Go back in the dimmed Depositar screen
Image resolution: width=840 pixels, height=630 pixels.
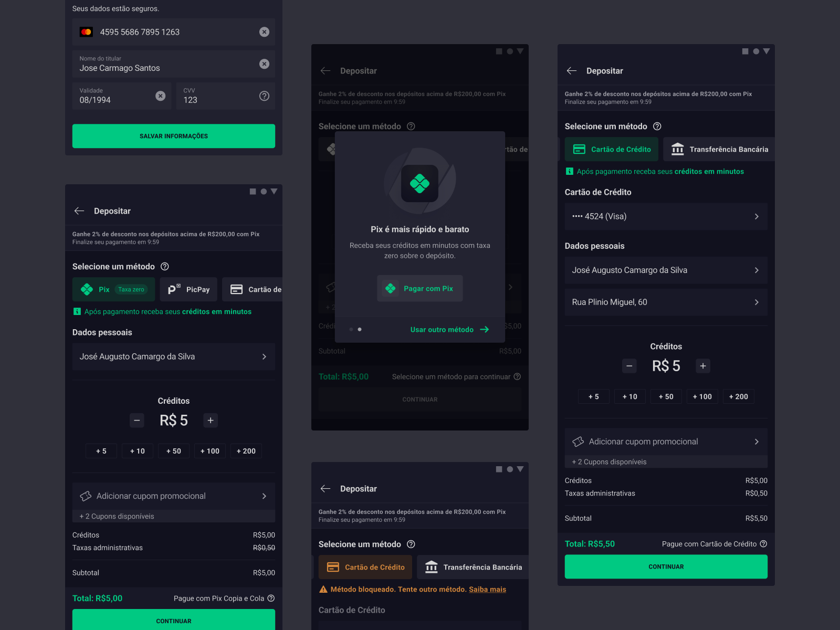tap(325, 71)
